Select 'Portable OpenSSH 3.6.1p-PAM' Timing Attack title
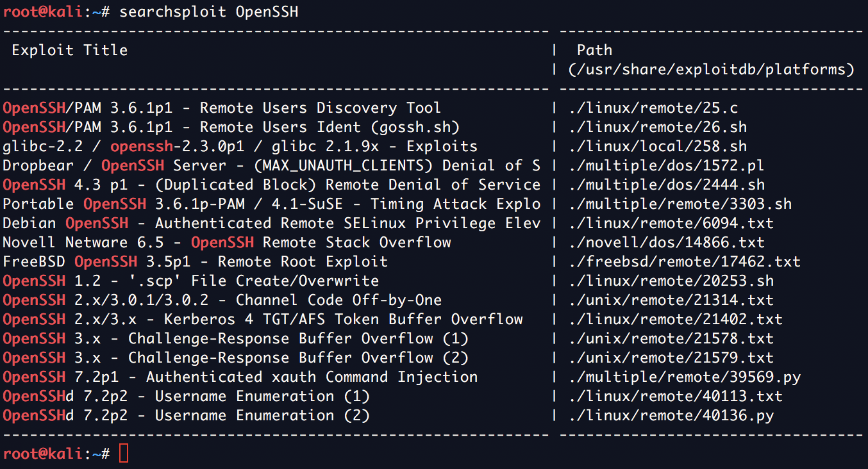Image resolution: width=868 pixels, height=469 pixels. pos(272,204)
